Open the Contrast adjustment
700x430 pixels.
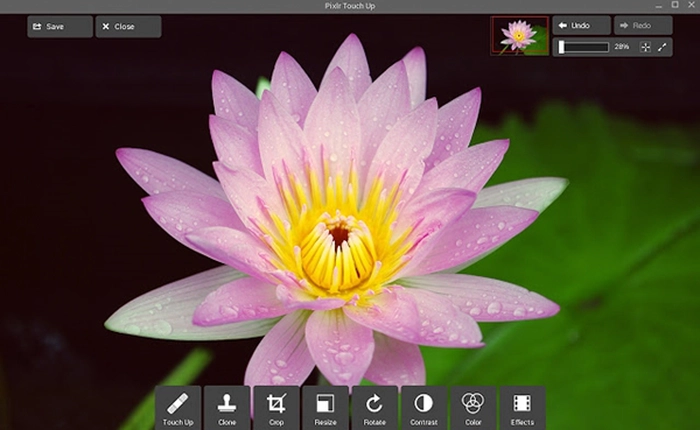(424, 408)
